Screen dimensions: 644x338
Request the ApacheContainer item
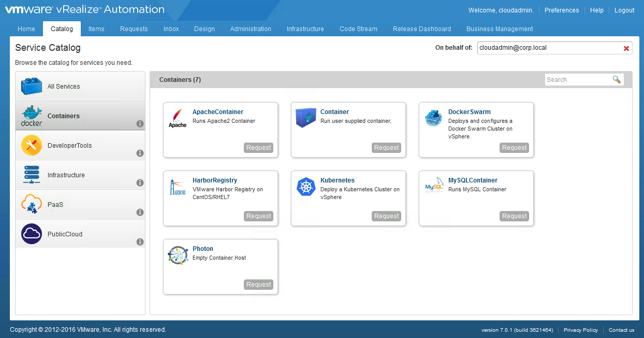(x=259, y=148)
